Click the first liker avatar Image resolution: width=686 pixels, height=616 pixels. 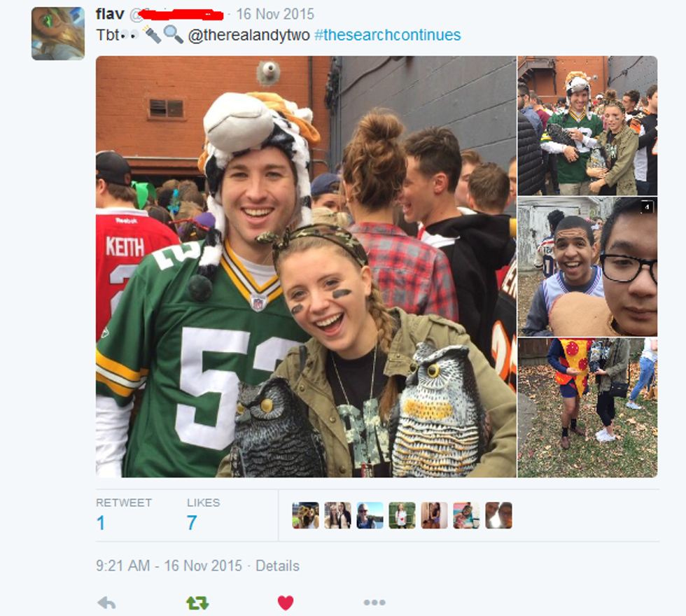tap(305, 515)
